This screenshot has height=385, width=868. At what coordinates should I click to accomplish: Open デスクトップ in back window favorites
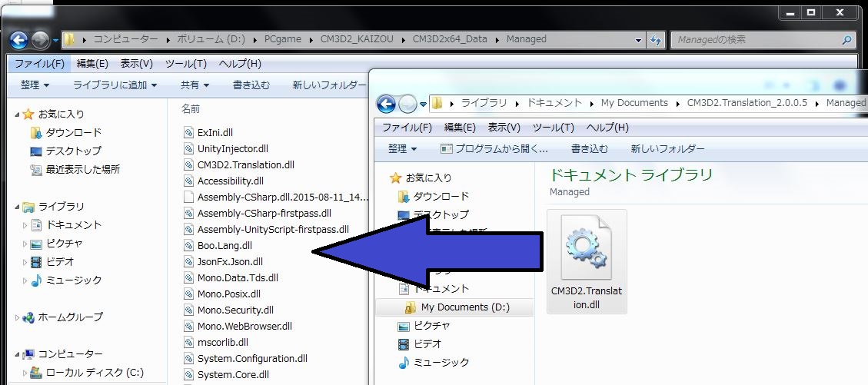[x=66, y=151]
